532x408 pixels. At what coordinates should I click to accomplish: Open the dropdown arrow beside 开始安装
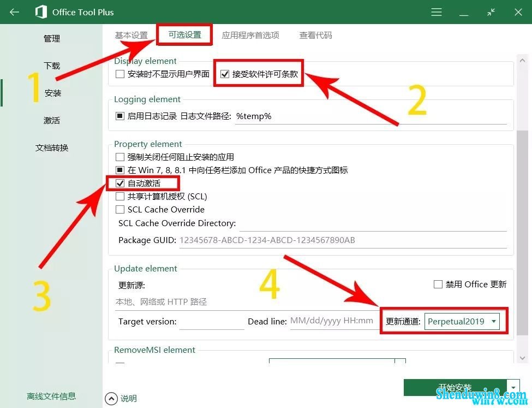coord(513,388)
